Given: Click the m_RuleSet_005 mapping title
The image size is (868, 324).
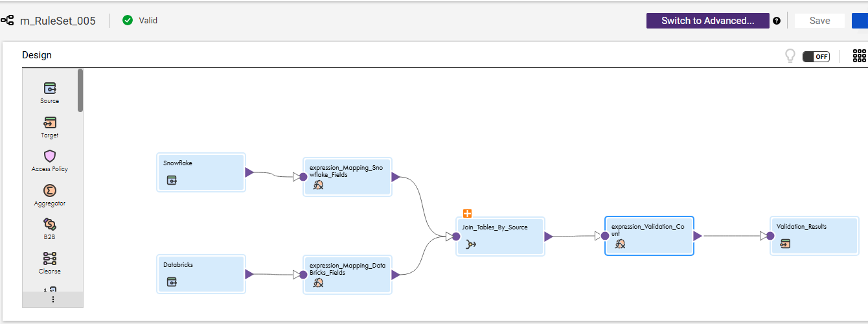Looking at the screenshot, I should click(x=58, y=21).
